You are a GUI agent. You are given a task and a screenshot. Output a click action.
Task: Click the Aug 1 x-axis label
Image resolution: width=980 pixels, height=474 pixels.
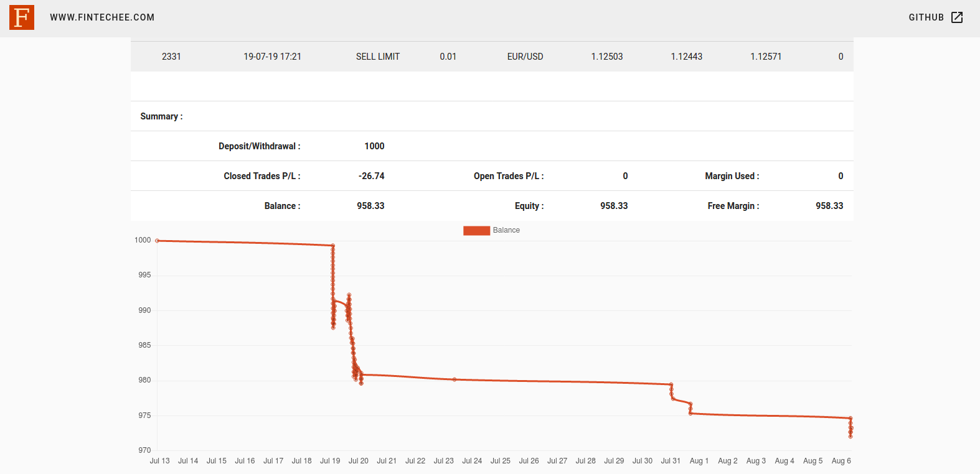[x=699, y=461]
